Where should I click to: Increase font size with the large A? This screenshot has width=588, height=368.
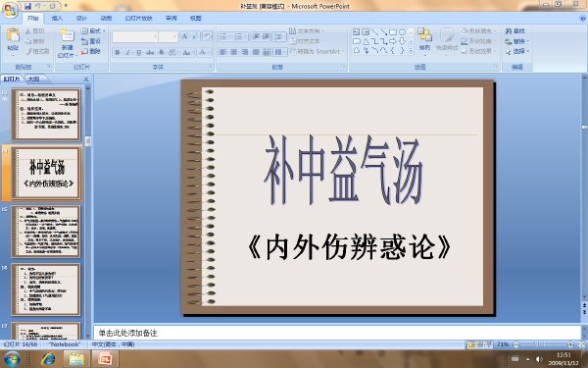tap(184, 36)
